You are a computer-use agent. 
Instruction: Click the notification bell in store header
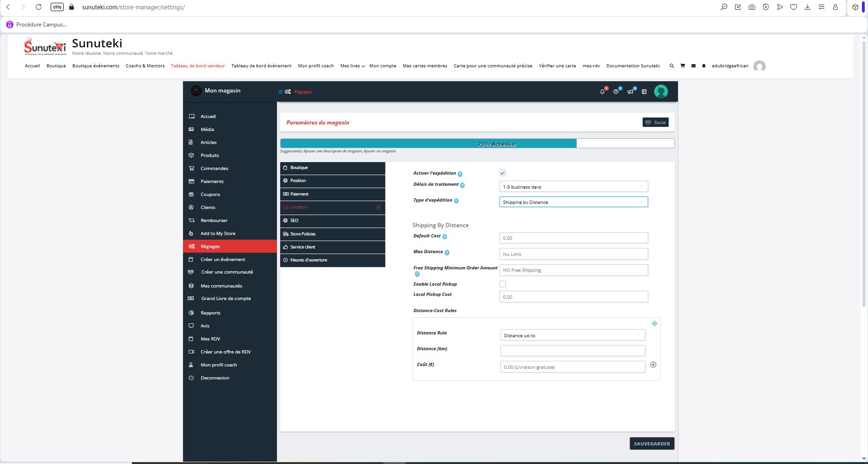click(603, 92)
